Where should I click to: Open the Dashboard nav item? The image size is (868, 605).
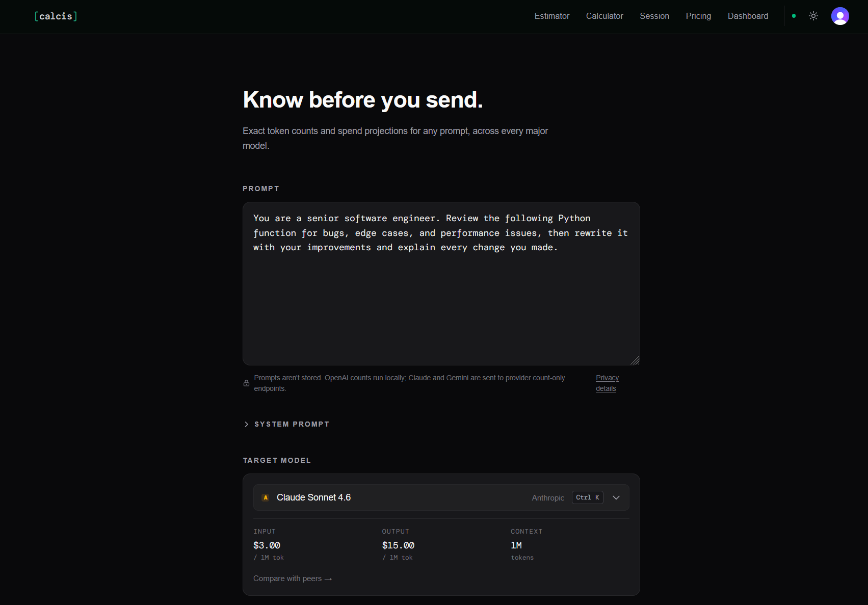click(748, 16)
